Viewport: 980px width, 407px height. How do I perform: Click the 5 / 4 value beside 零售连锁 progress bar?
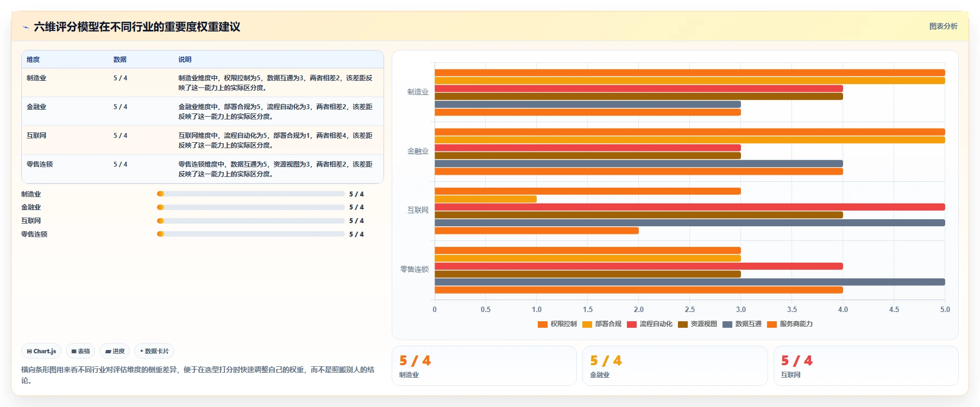point(356,234)
